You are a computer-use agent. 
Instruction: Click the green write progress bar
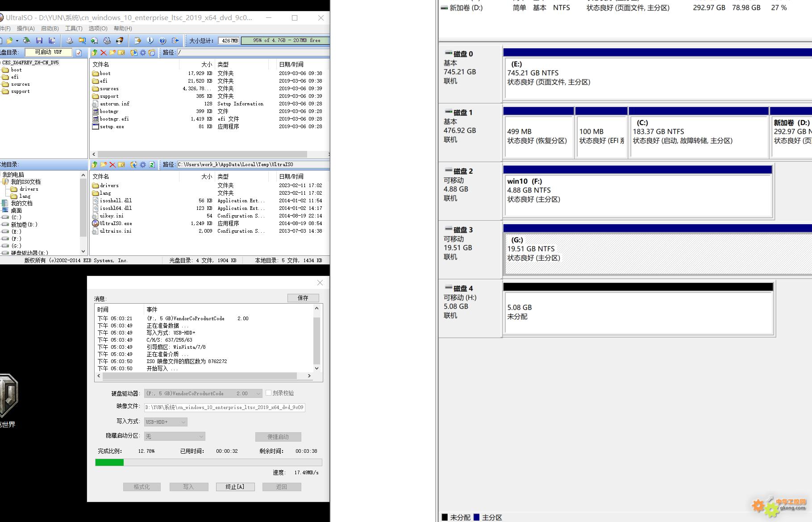208,463
